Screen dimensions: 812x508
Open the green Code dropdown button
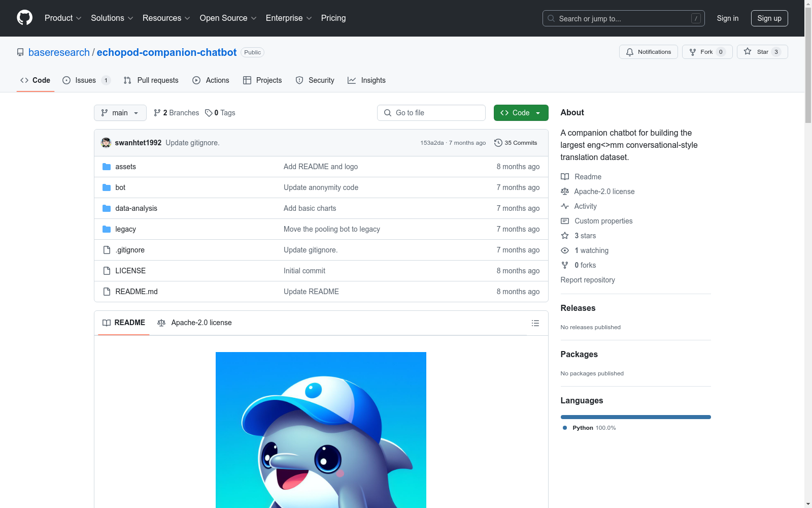tap(521, 113)
